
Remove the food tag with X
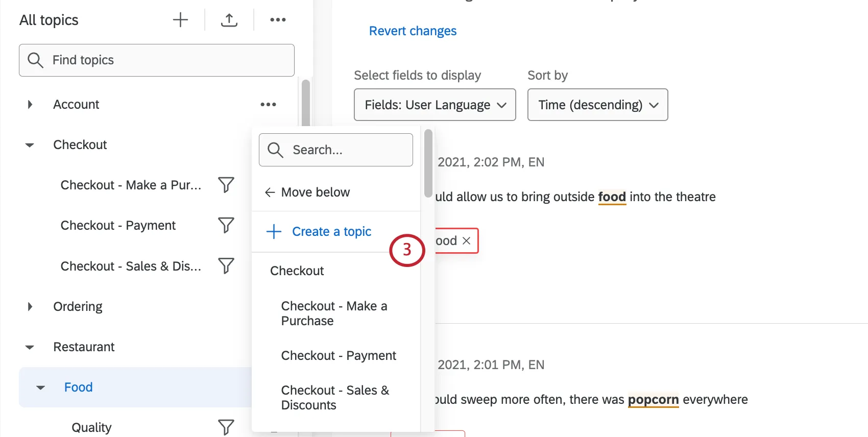(x=466, y=241)
